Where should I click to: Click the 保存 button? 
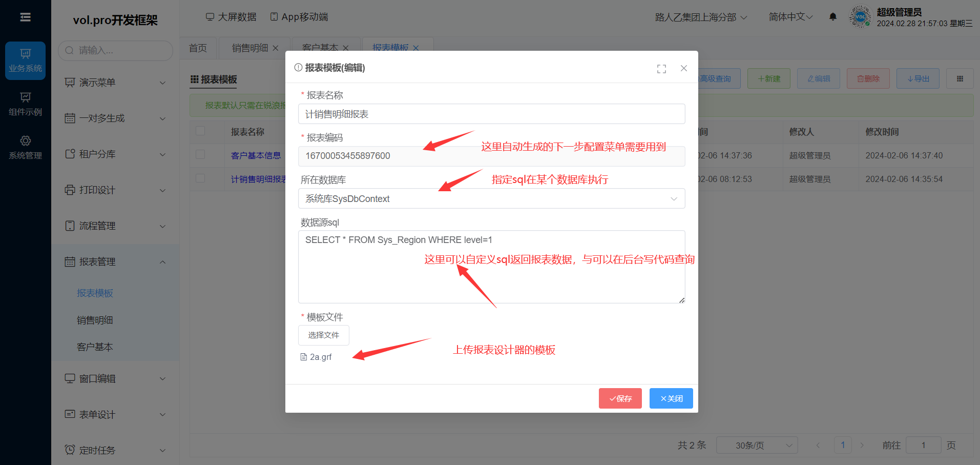[620, 398]
